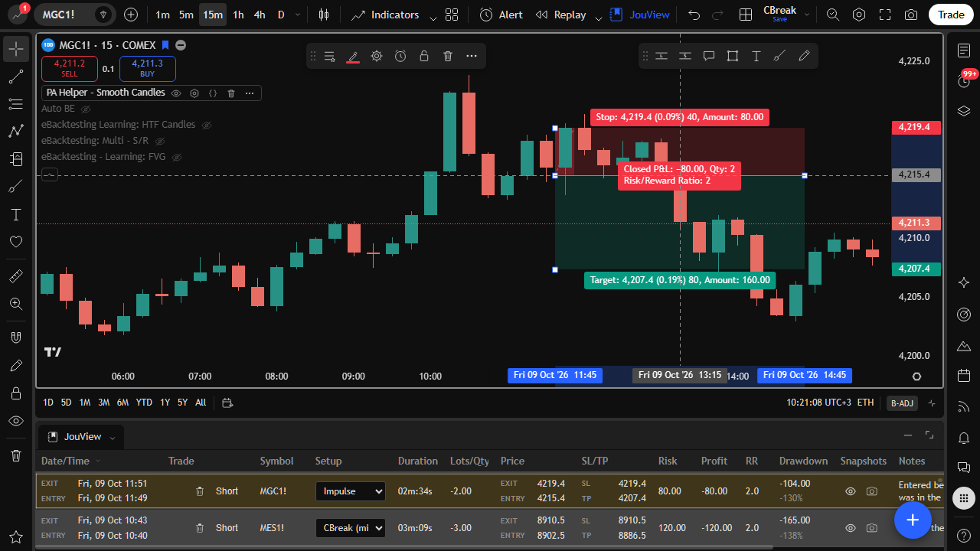Screen dimensions: 980x551
Task: Open Setup dropdown for MES1! trade
Action: tap(350, 528)
